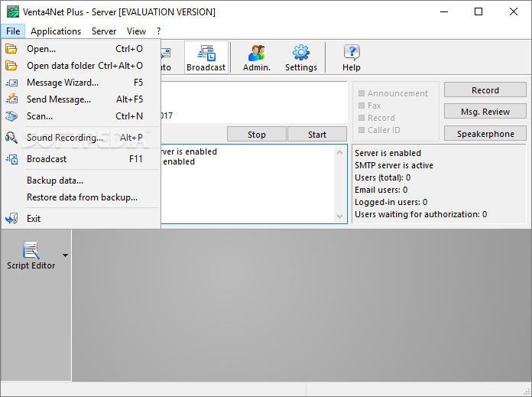Open Help from the toolbar
532x397 pixels.
pos(352,57)
